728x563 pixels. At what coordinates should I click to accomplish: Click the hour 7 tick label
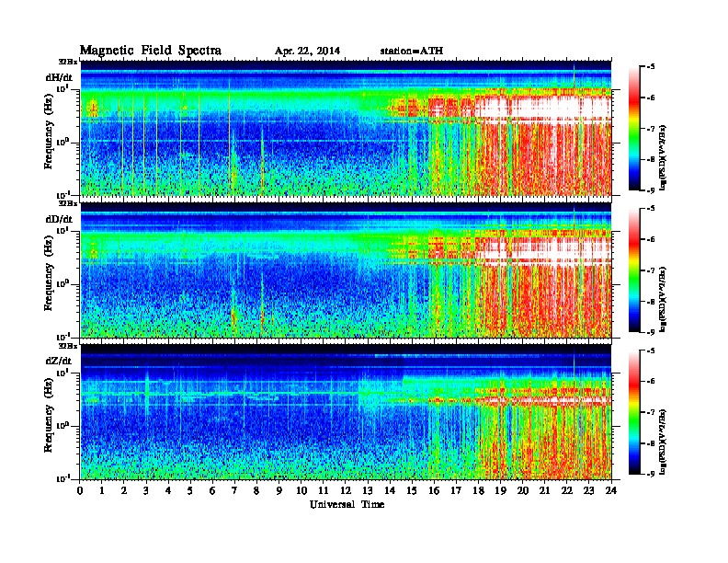click(235, 490)
